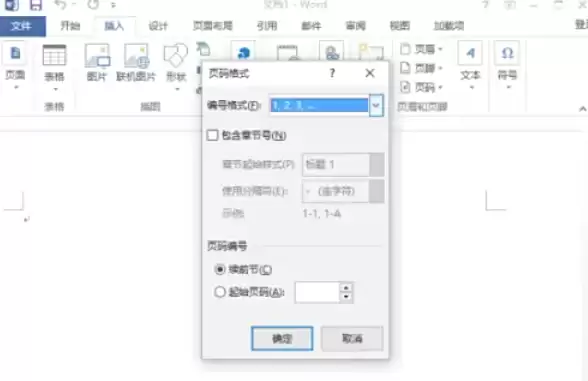Screen dimensions: 588x381
Task: Select the 续前节 radio button
Action: coord(220,269)
